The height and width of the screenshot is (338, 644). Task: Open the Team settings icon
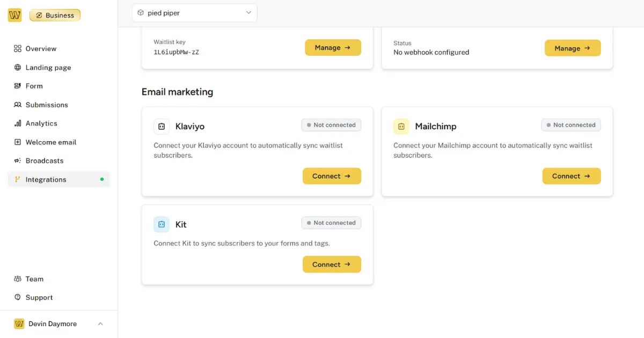point(17,278)
